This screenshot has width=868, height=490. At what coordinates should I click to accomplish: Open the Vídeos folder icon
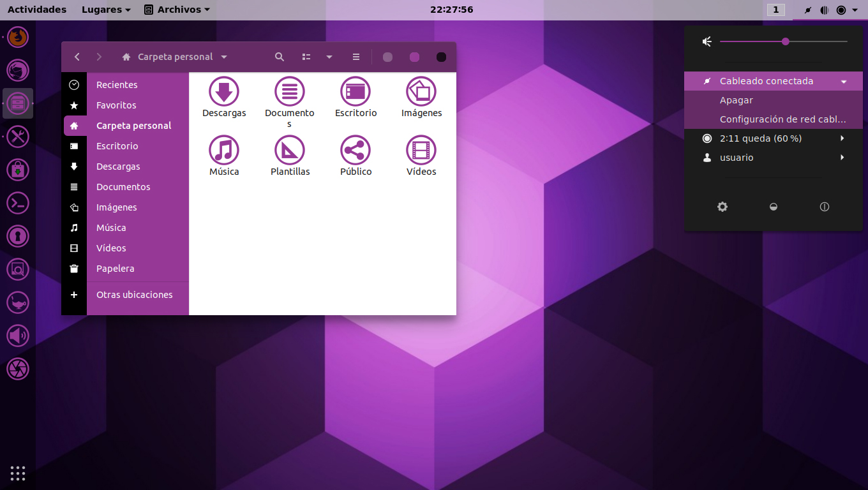click(421, 151)
